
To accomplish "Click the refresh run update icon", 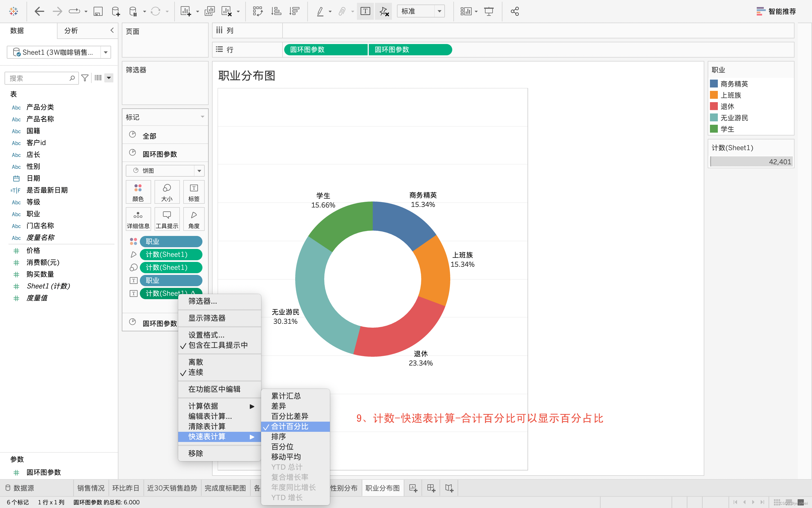I will (155, 11).
